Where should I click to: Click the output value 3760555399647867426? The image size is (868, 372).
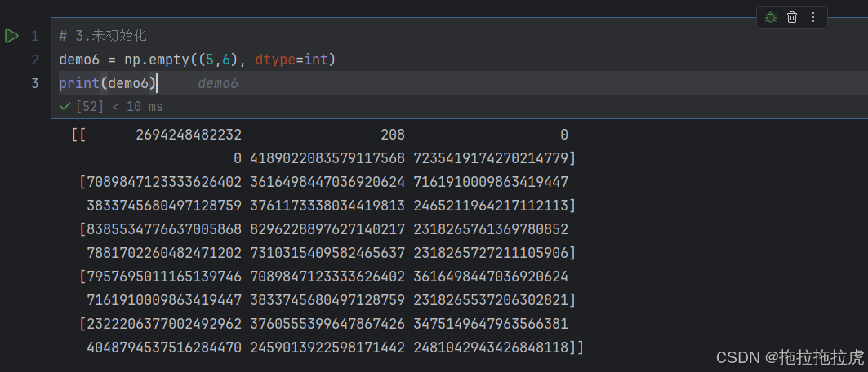(x=327, y=324)
